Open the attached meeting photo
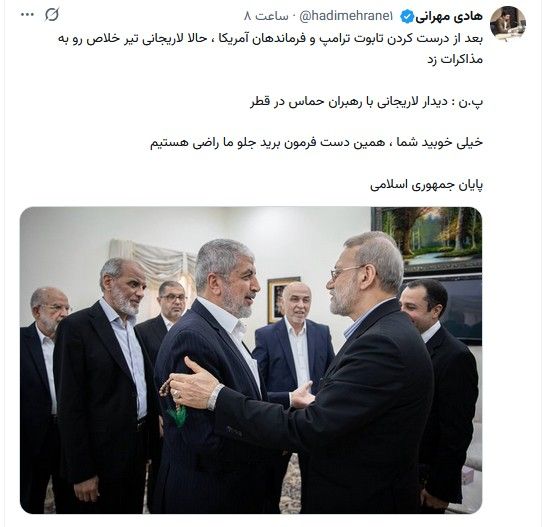Screen dimensions: 549x527 (251, 360)
